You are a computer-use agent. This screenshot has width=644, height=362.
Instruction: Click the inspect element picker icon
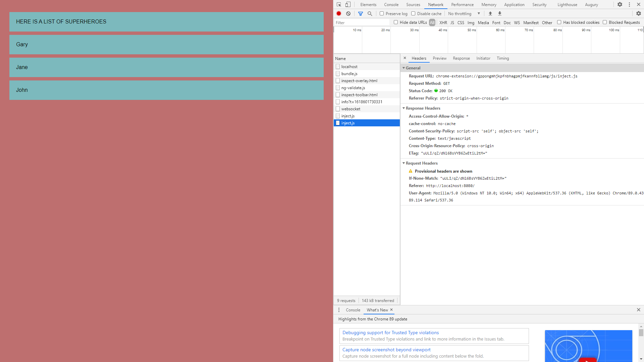339,5
